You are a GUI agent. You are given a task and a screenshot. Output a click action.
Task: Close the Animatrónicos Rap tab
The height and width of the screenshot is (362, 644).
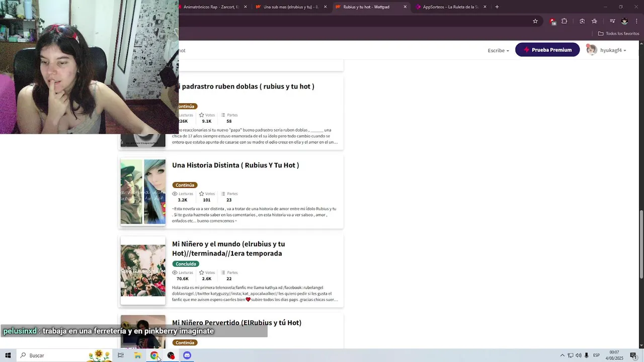coord(246,7)
